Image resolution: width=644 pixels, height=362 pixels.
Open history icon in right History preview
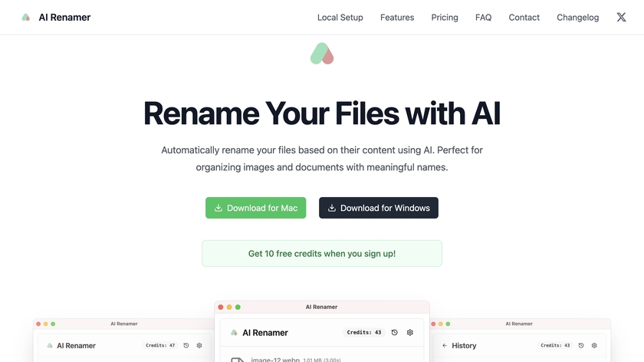tap(581, 346)
